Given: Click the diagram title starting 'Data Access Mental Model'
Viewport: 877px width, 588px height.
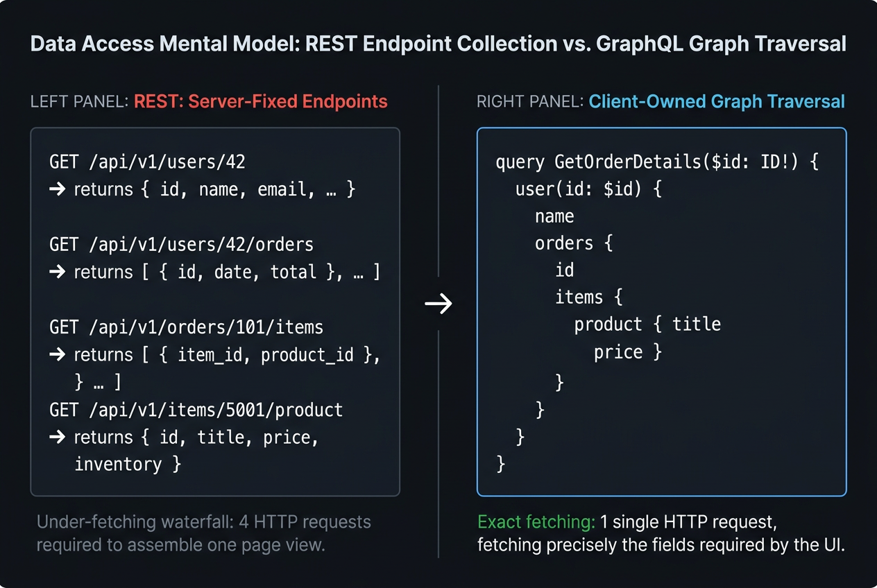Looking at the screenshot, I should click(438, 44).
